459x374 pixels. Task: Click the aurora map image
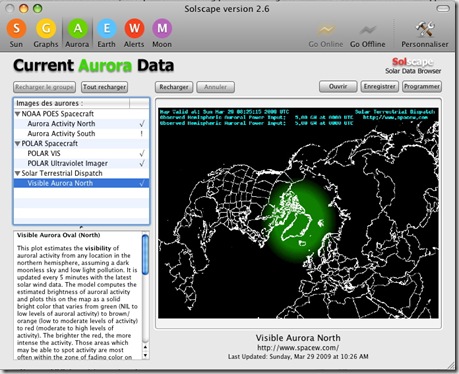(298, 213)
